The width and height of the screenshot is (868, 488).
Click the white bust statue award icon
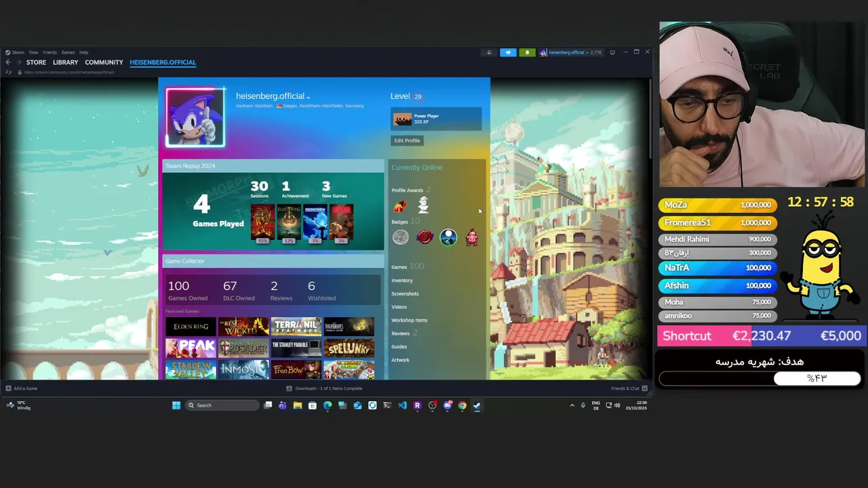pos(423,205)
